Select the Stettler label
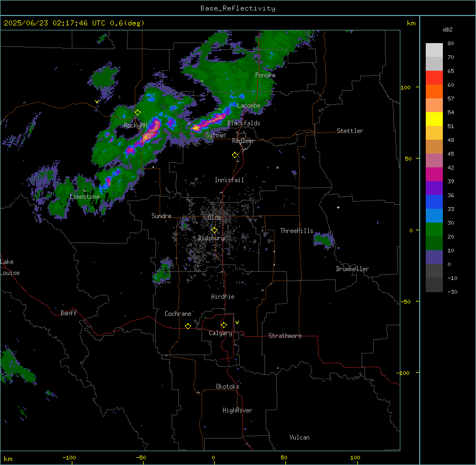The width and height of the screenshot is (476, 465). coord(350,131)
